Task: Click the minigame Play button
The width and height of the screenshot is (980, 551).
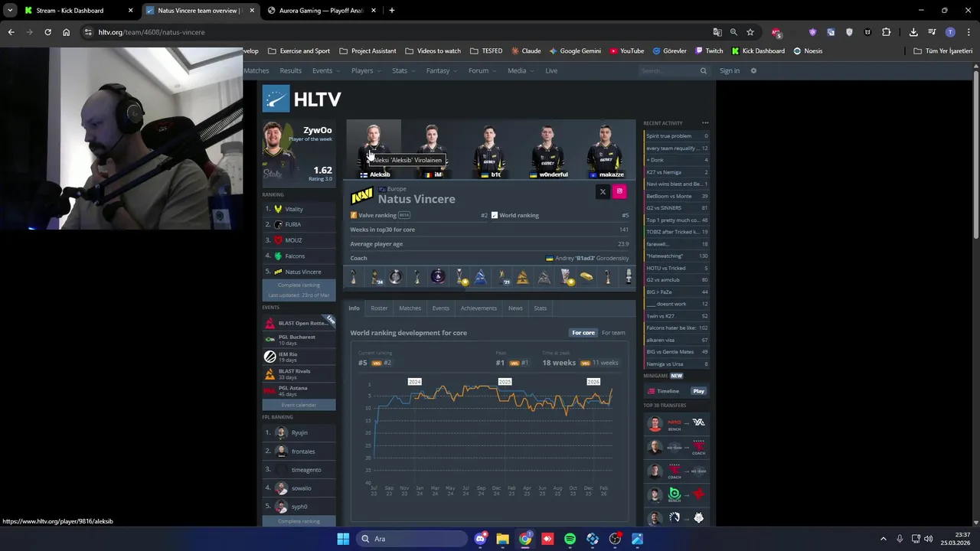Action: 698,391
